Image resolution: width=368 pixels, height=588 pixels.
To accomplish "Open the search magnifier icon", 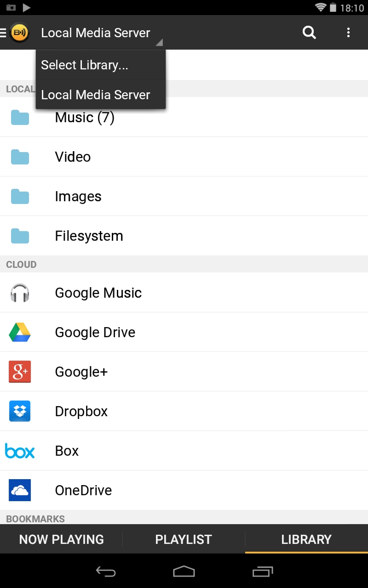I will coord(309,33).
